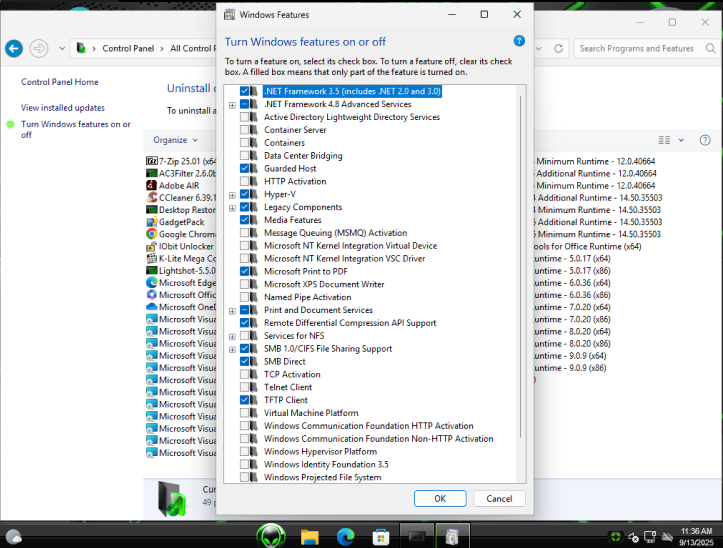This screenshot has height=548, width=723.
Task: Click Cancel in Windows Features dialog
Action: click(499, 499)
